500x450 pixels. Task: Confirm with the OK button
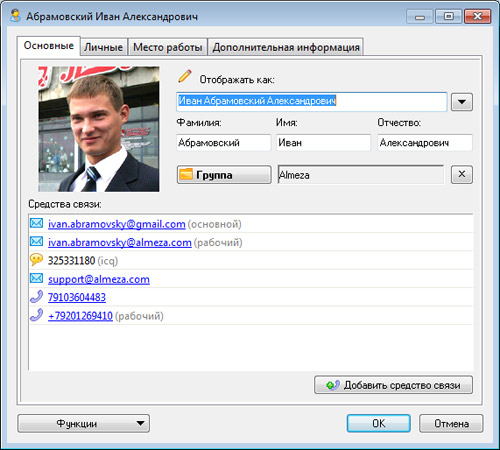point(379,424)
